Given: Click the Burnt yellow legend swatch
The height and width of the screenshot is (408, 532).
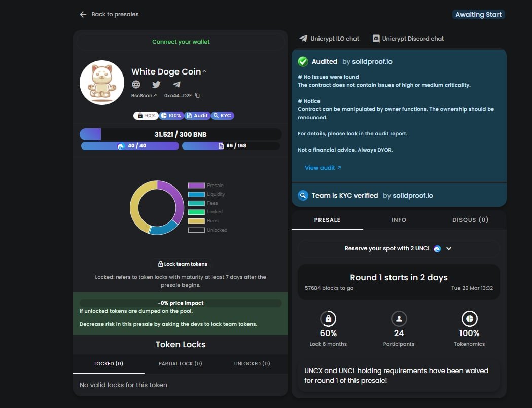Looking at the screenshot, I should click(196, 221).
